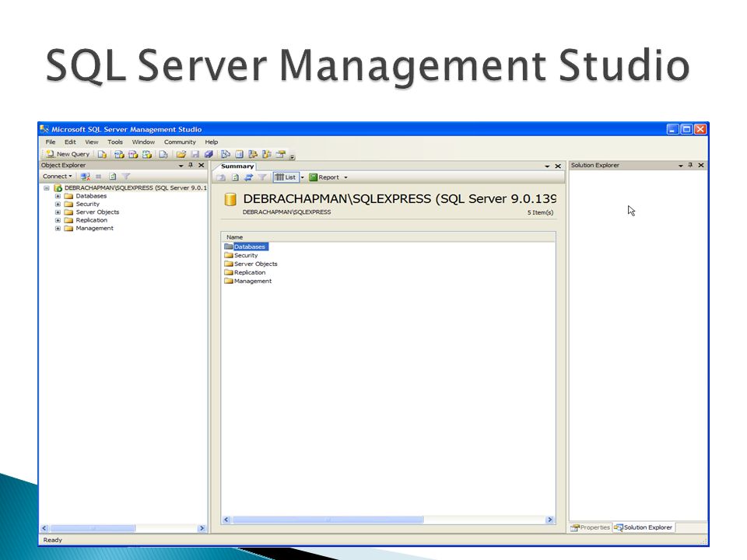Select Replication folder in Summary list
The height and width of the screenshot is (560, 747).
pyautogui.click(x=245, y=272)
